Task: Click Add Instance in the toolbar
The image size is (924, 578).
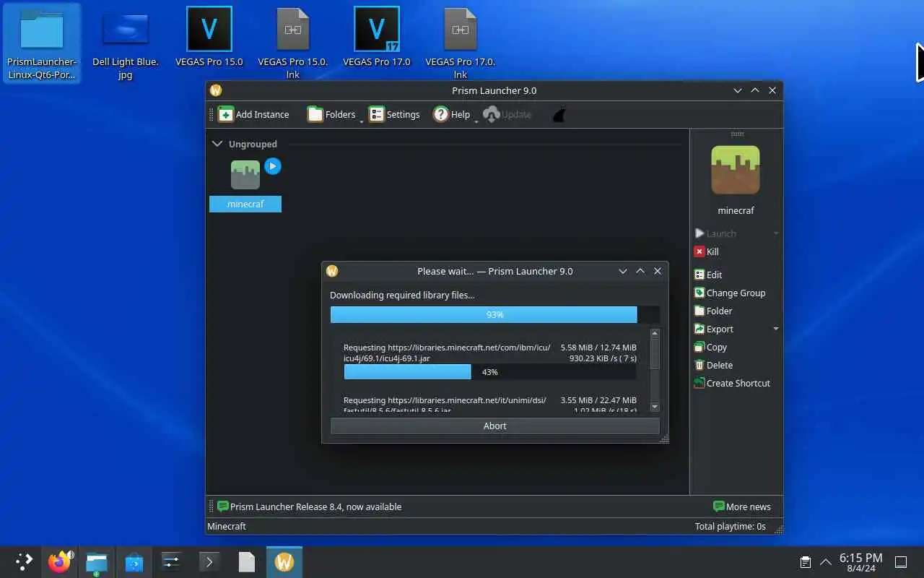Action: coord(253,114)
